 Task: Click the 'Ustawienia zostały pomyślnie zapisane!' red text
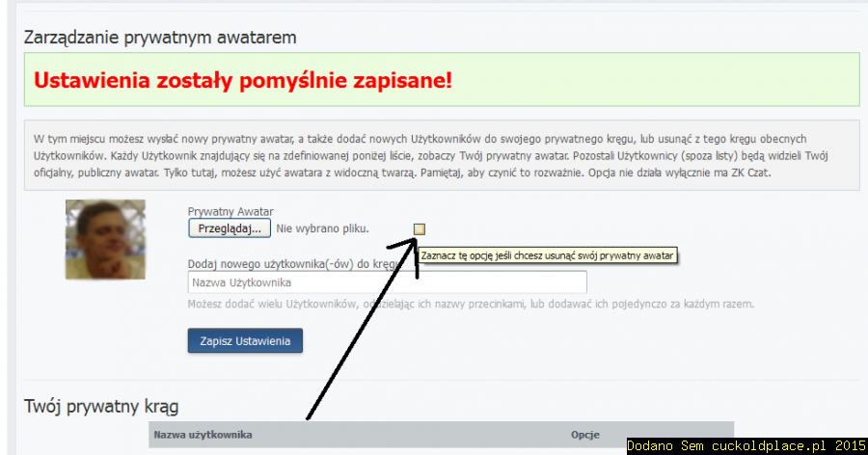point(242,80)
